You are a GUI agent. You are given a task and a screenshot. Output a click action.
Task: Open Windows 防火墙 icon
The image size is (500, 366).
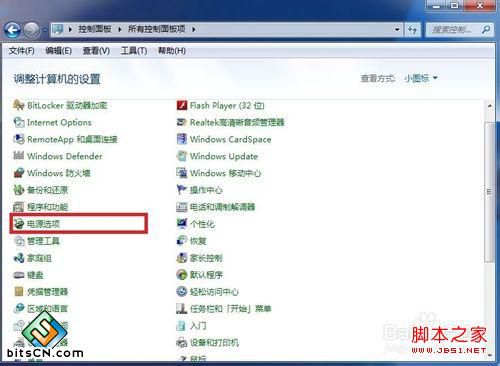click(x=19, y=173)
